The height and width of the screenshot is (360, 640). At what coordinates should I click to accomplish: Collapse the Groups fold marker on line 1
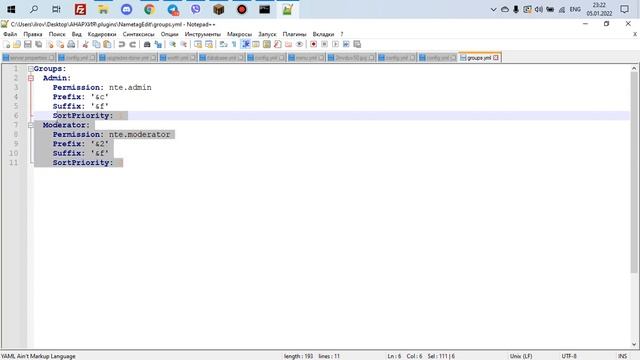pos(31,69)
